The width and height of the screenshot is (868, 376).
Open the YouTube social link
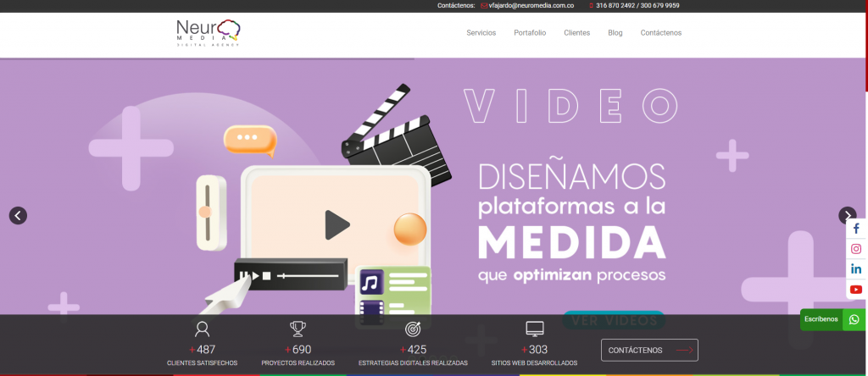click(856, 290)
